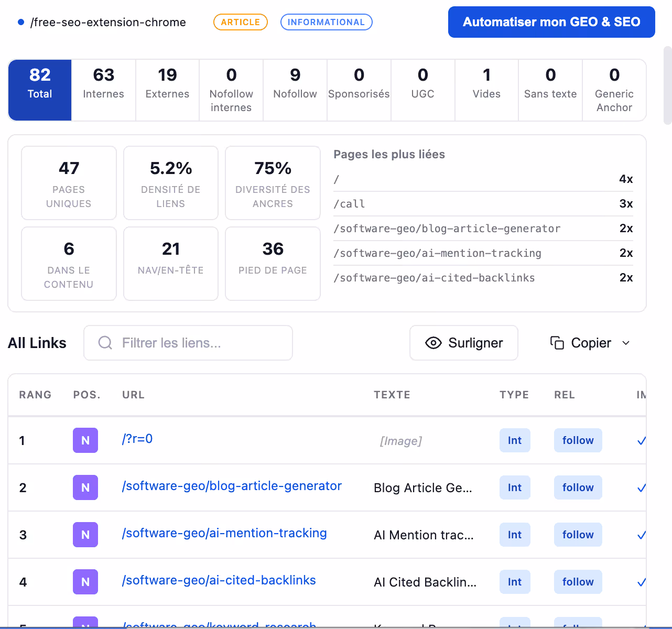Open the /?r=0 link
The image size is (672, 629).
137,439
